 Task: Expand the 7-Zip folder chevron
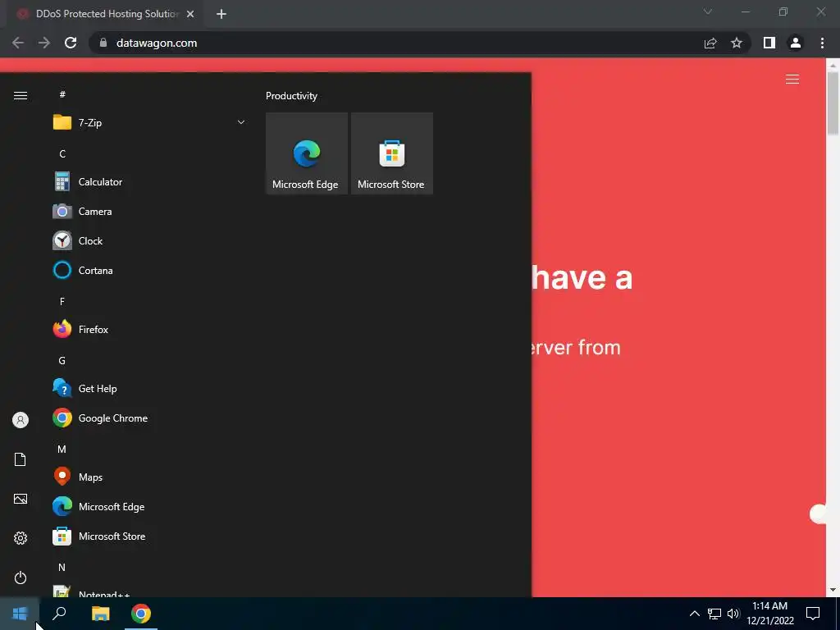(241, 122)
